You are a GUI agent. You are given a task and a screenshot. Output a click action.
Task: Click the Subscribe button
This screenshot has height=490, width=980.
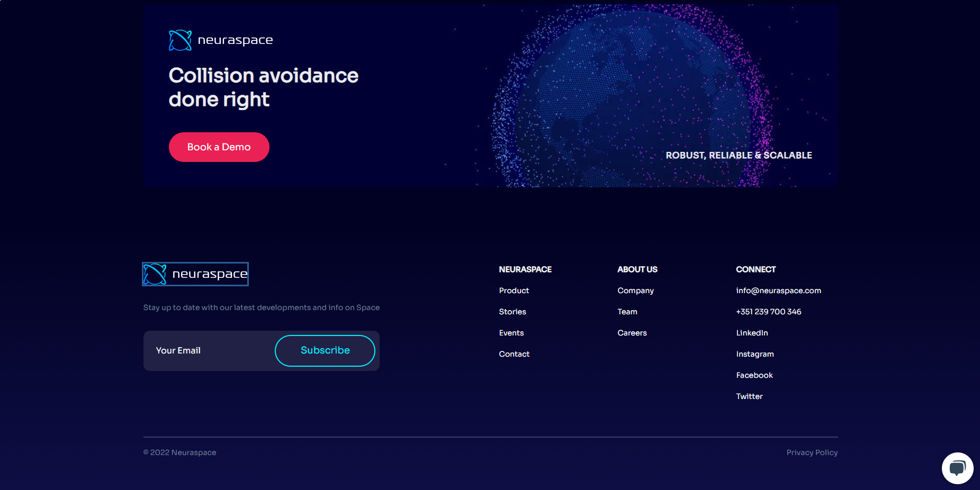(325, 350)
